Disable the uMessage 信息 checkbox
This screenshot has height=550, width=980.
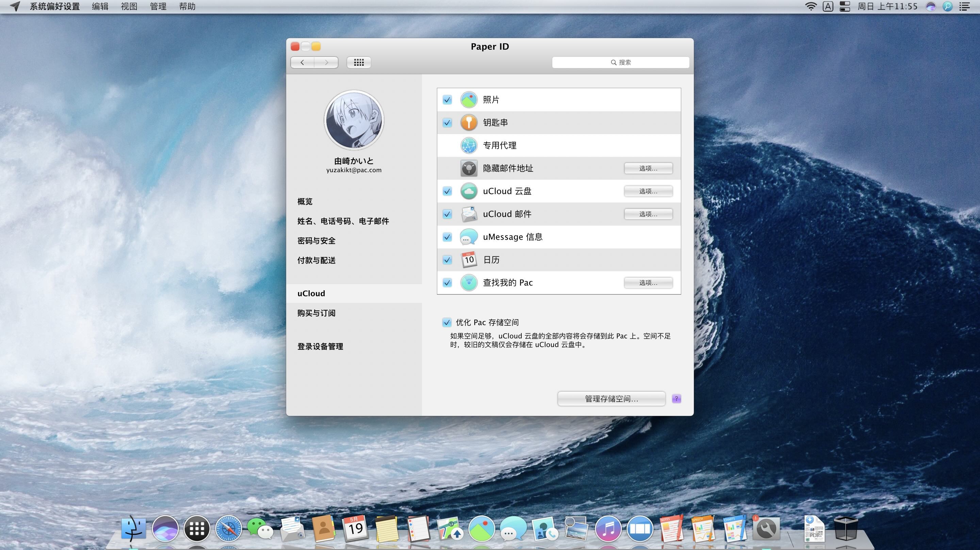447,237
